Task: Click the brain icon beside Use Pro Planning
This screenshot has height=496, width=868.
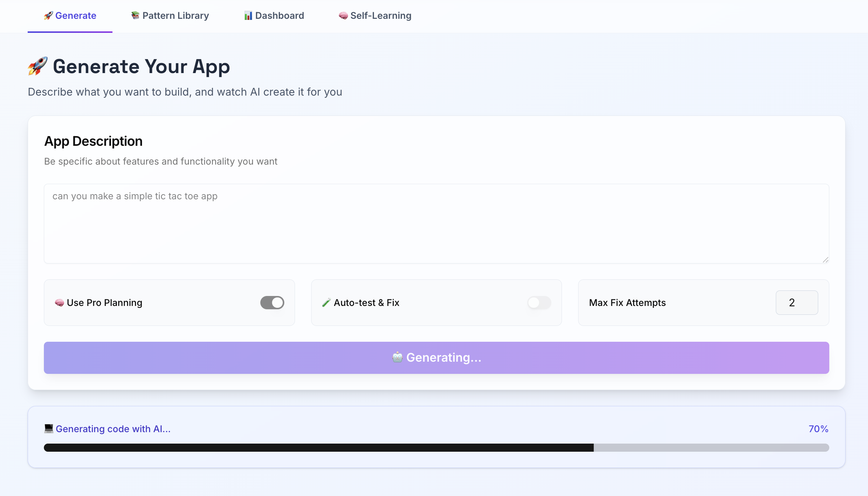Action: [59, 303]
